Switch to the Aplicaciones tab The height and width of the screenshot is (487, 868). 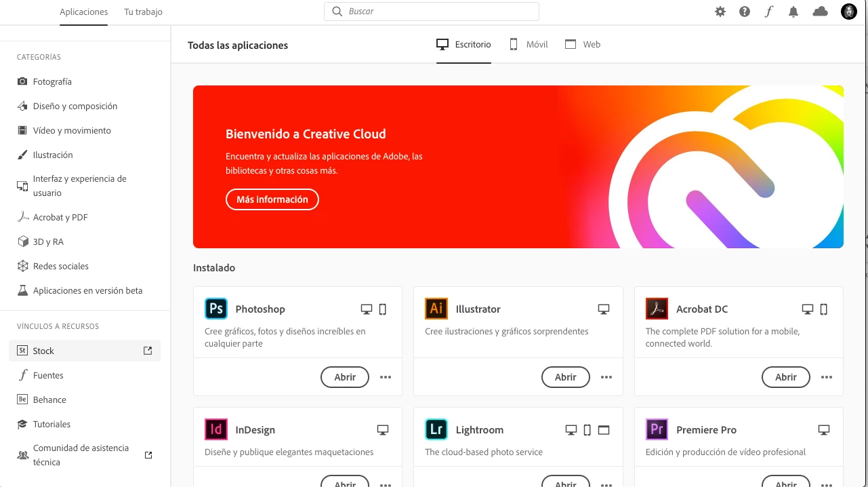[x=83, y=12]
